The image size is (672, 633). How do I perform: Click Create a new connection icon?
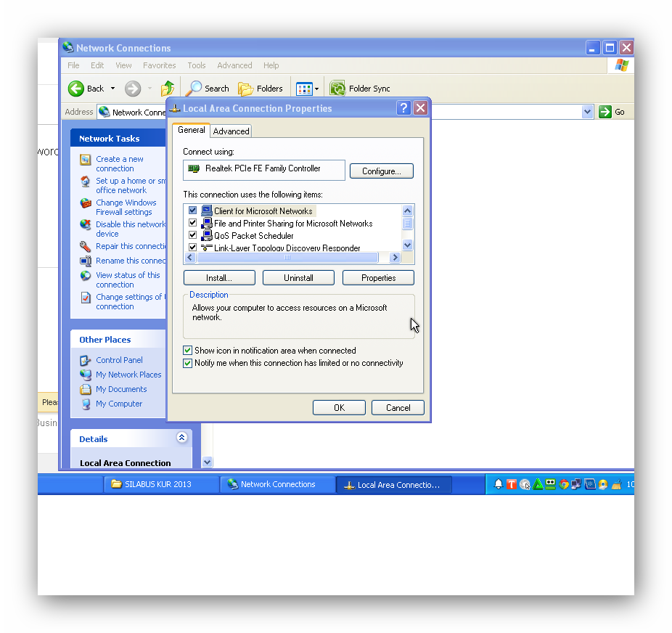[86, 160]
